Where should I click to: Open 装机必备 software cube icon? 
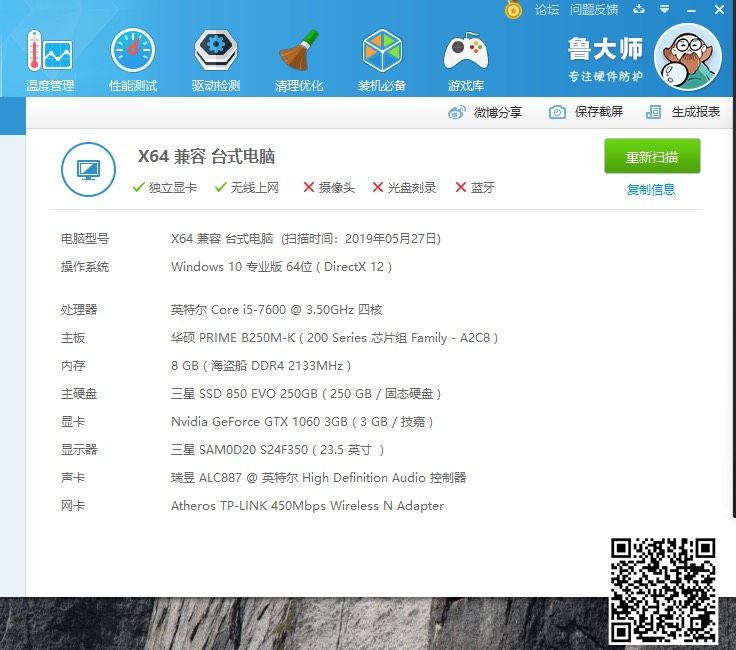382,60
